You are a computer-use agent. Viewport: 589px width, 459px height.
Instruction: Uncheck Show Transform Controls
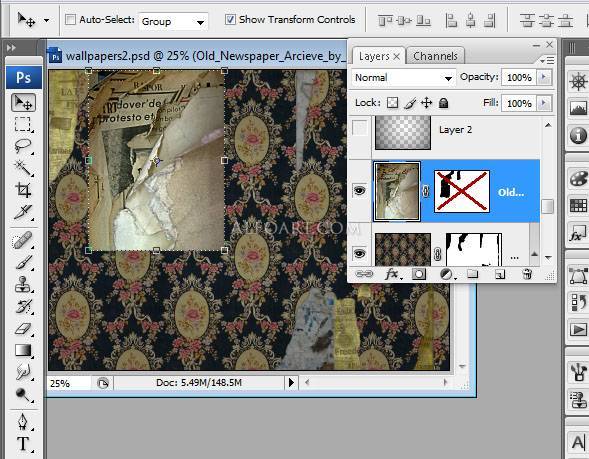pyautogui.click(x=230, y=19)
